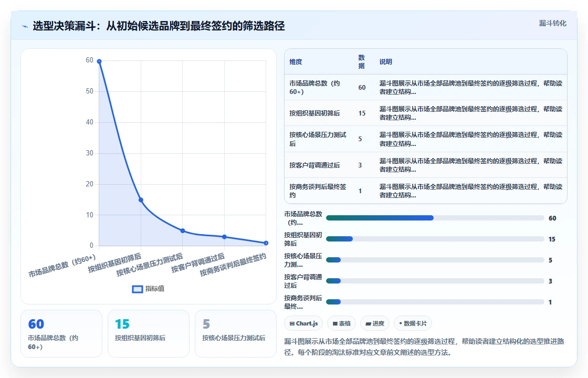Click the bar icon in 进度 chip
Screen dimensions: 588x378
[x=368, y=323]
